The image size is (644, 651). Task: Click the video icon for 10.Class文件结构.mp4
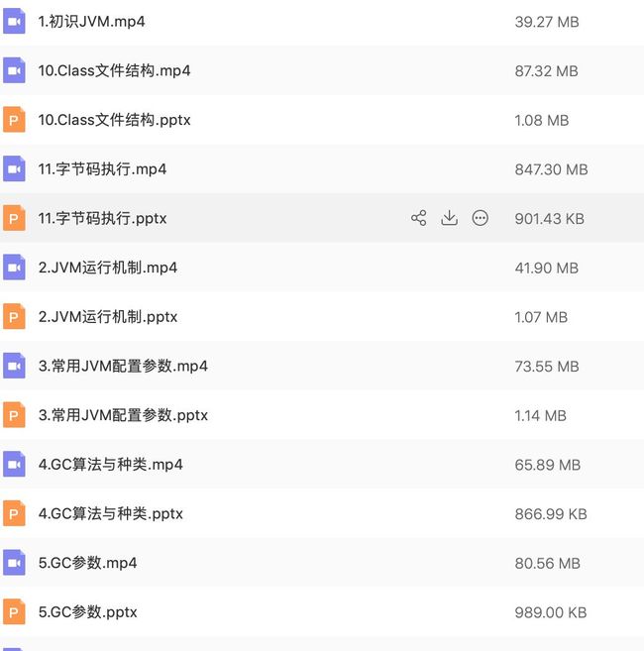pos(14,70)
